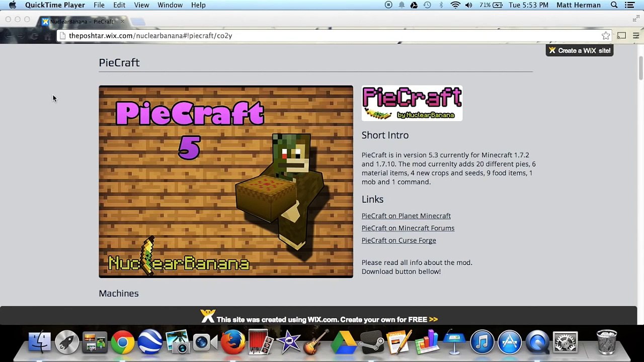
Task: Launch Keynote from the Dock
Action: 454,342
